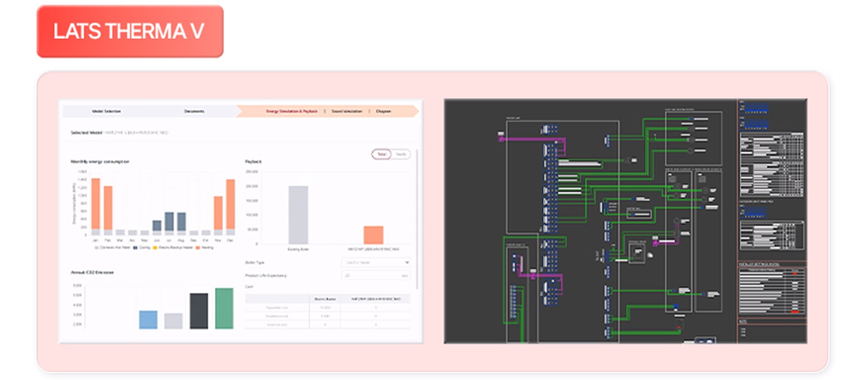Click the dark blue Cooling legend marker

(x=135, y=248)
